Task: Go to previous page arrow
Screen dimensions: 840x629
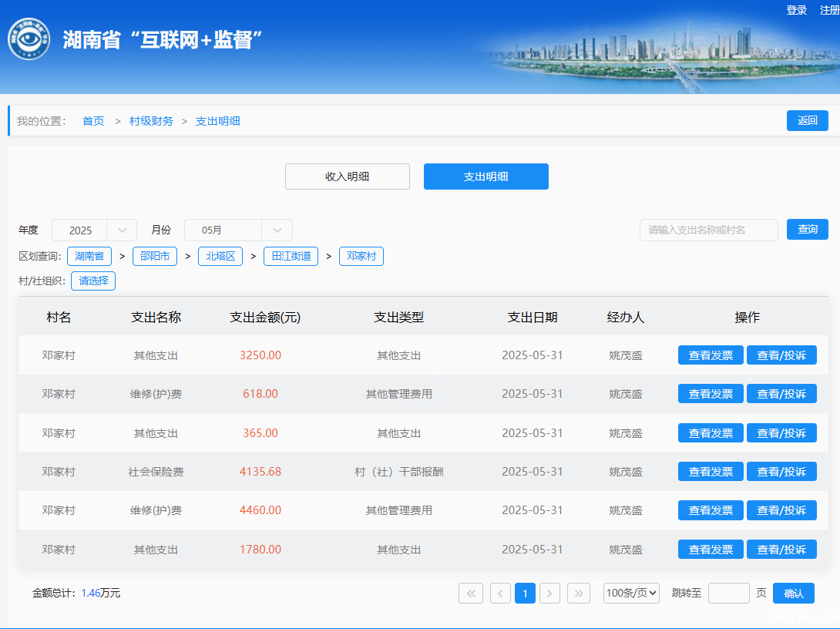Action: 500,593
